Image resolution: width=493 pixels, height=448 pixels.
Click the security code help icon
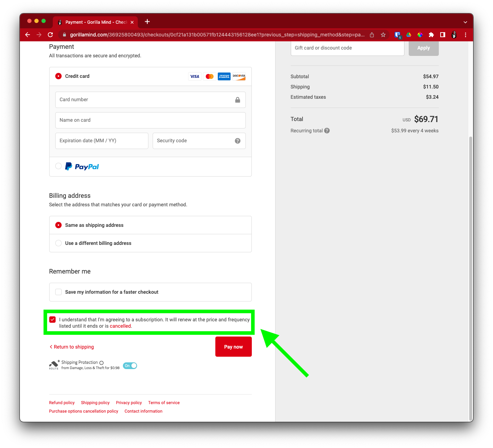point(238,141)
